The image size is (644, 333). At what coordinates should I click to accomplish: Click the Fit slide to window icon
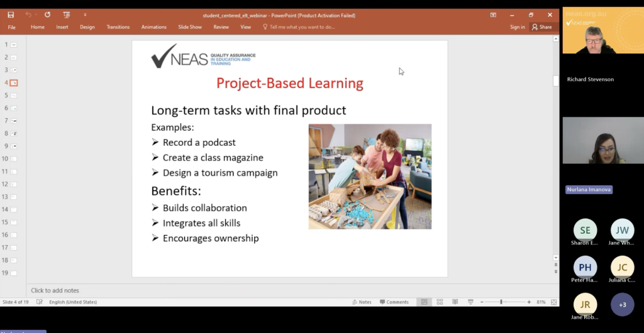[x=554, y=302]
